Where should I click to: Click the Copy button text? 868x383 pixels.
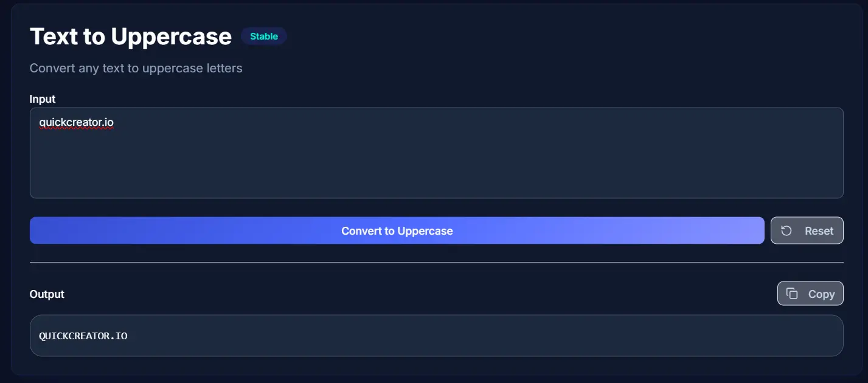click(x=821, y=294)
